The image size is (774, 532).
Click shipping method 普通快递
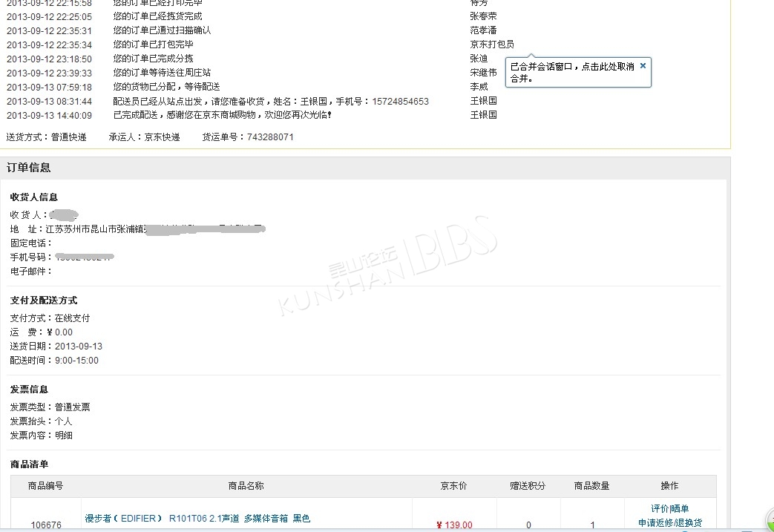68,137
